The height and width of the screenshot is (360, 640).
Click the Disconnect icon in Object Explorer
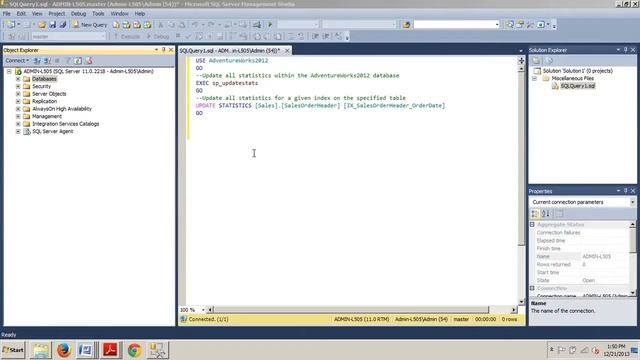pyautogui.click(x=47, y=61)
